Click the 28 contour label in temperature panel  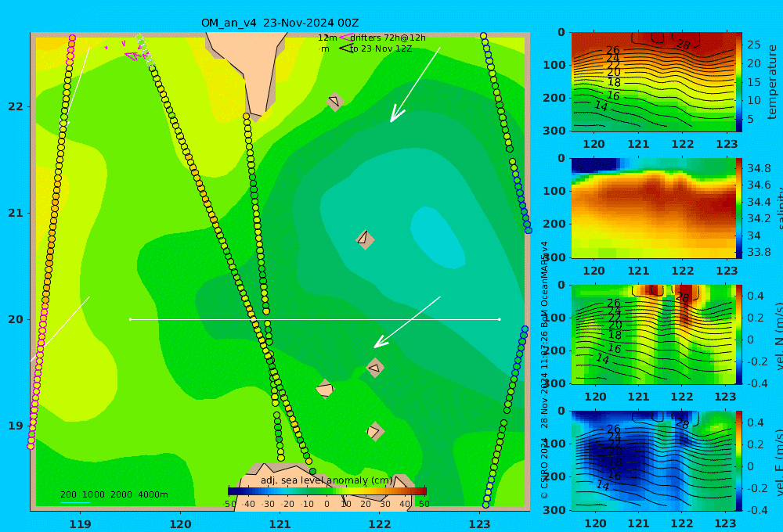pyautogui.click(x=683, y=45)
